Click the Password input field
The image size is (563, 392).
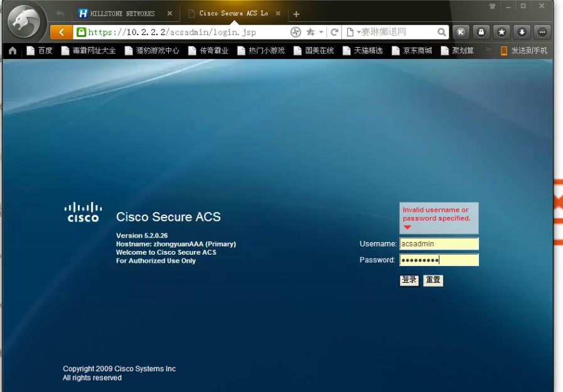coord(439,260)
